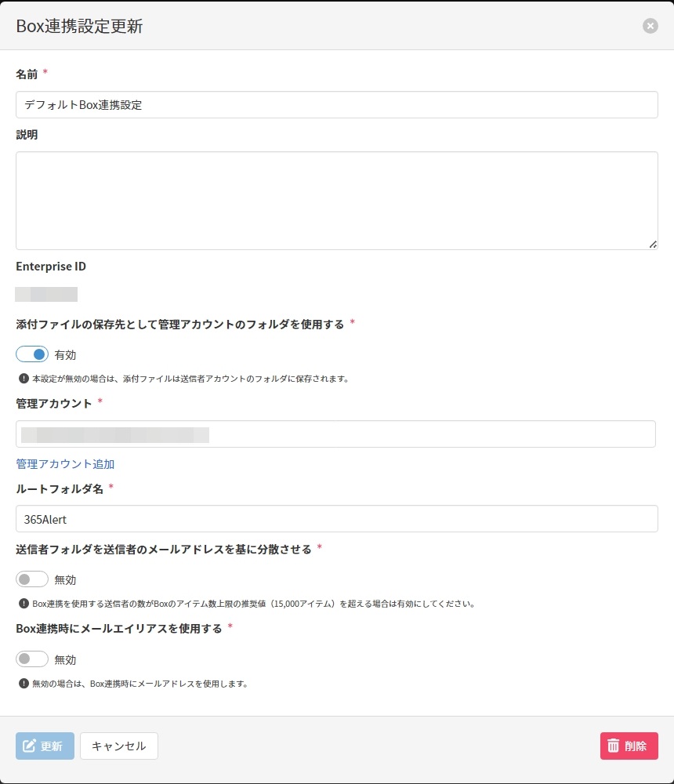This screenshot has width=674, height=784.
Task: Turn on the メールエイリアスを使用する toggle
Action: tap(32, 659)
